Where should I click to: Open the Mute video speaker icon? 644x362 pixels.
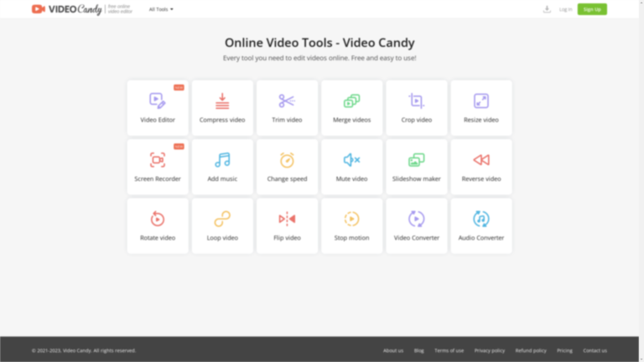tap(351, 160)
